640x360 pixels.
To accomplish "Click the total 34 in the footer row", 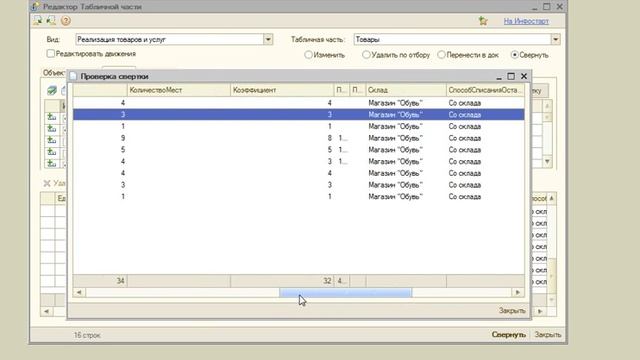I will pos(120,281).
